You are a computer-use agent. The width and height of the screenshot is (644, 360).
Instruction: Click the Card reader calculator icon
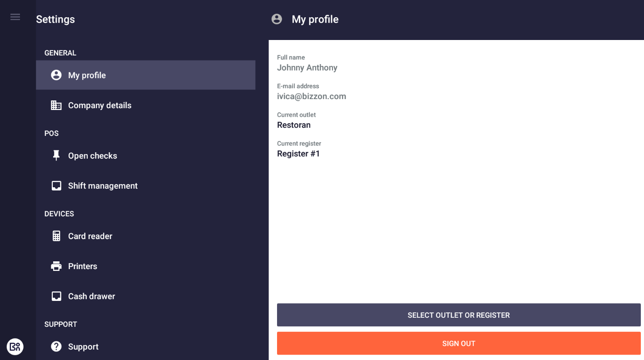[x=56, y=236]
